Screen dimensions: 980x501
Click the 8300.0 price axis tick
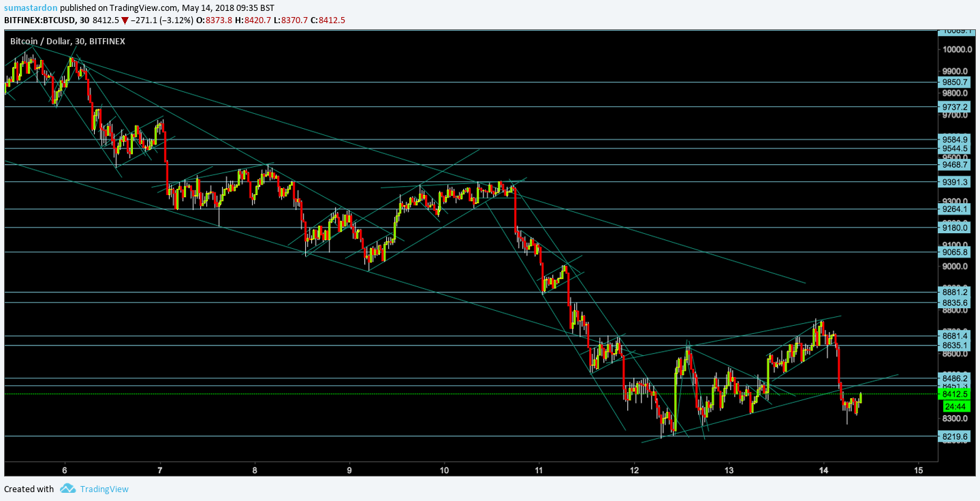955,419
